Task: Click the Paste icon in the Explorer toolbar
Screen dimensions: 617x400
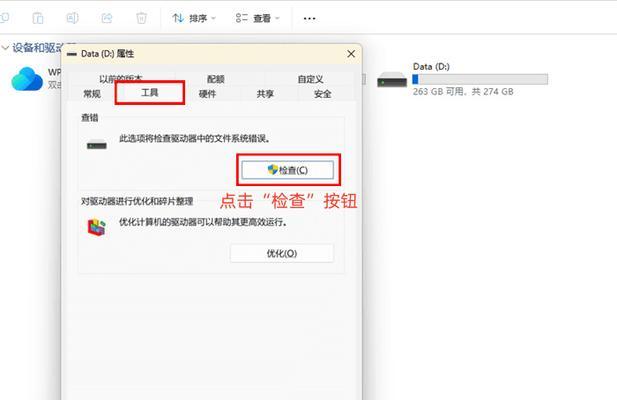Action: click(38, 18)
